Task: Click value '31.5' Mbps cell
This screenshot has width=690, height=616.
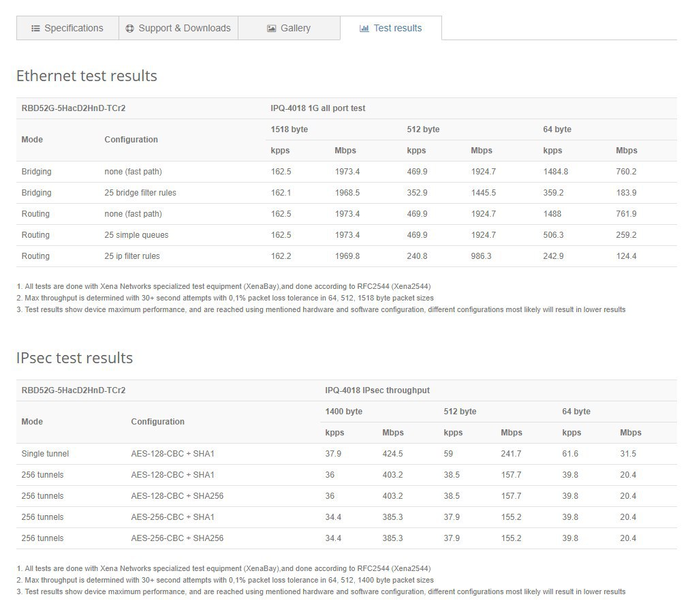Action: [628, 454]
